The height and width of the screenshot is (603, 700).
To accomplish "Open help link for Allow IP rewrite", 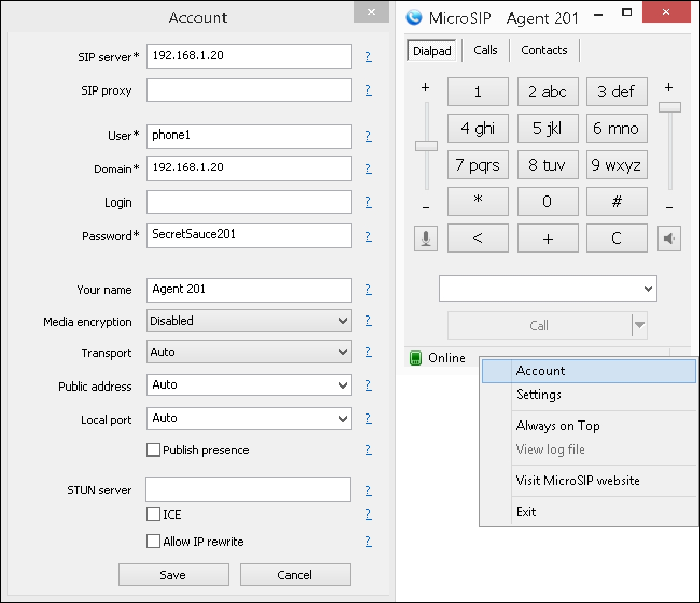I will click(x=368, y=541).
